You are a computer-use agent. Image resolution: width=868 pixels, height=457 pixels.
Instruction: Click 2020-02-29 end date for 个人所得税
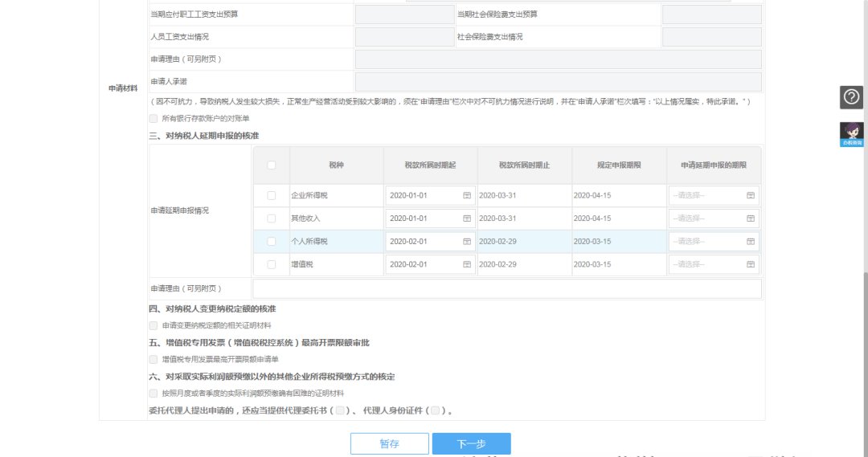[497, 242]
